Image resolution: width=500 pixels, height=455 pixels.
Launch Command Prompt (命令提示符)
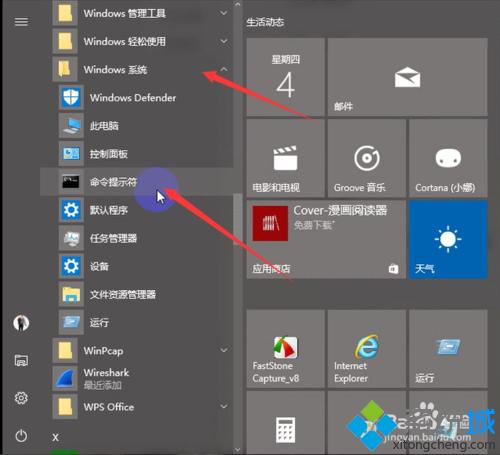tap(137, 182)
